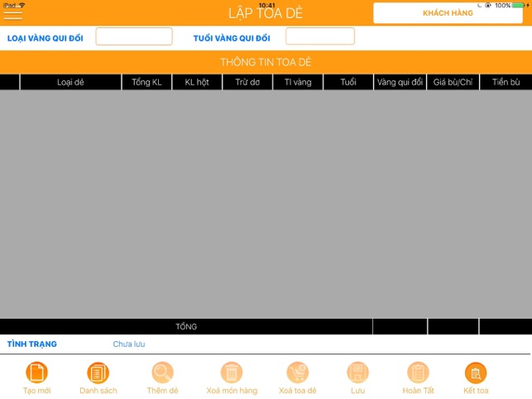Tap the WiFi status icon
The image size is (532, 399).
pos(22,5)
